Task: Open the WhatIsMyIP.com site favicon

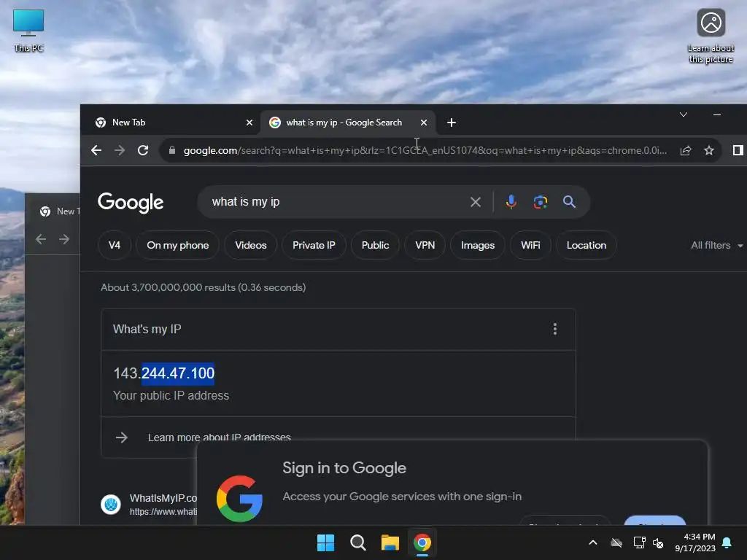Action: (111, 505)
